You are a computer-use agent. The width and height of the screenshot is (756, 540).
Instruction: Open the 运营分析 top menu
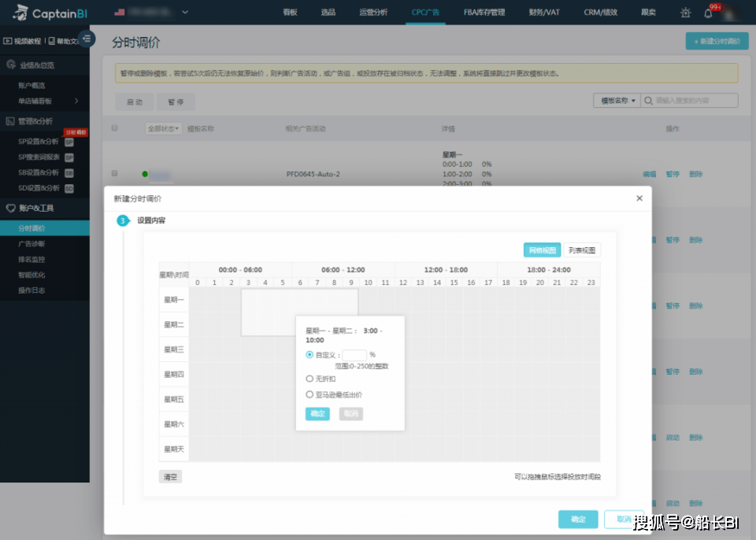373,12
